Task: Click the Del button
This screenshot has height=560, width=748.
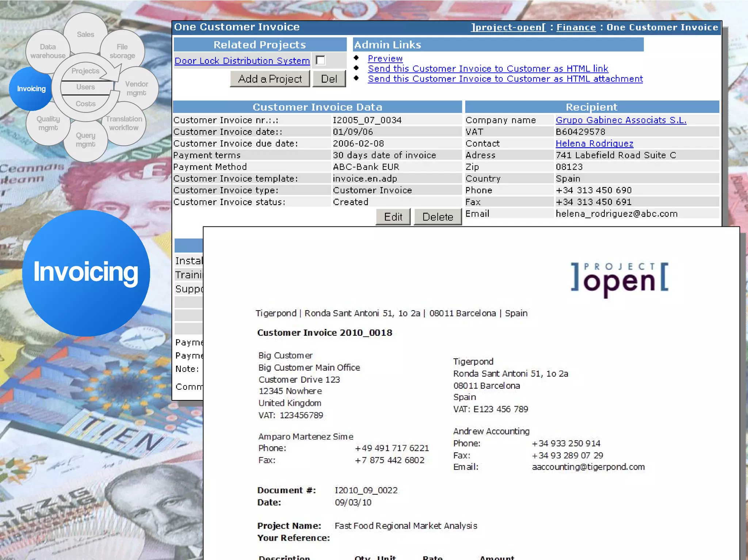Action: (x=329, y=79)
